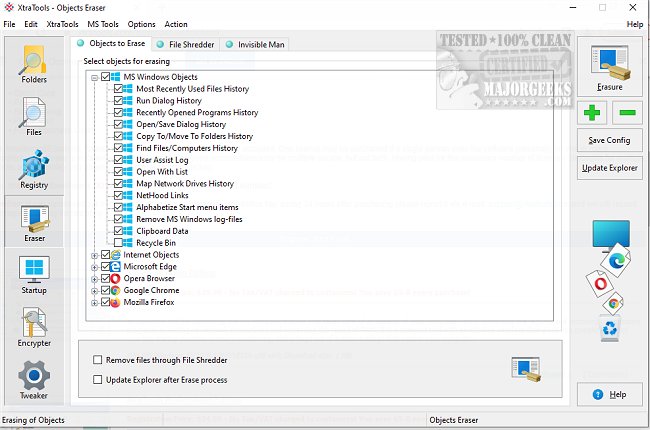This screenshot has height=430, width=650.
Task: Click the XtraTools title bar app icon
Action: (x=9, y=7)
